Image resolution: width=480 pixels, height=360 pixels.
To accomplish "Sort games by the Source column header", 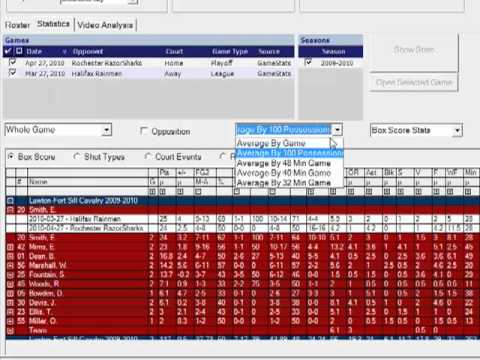I will (x=269, y=52).
